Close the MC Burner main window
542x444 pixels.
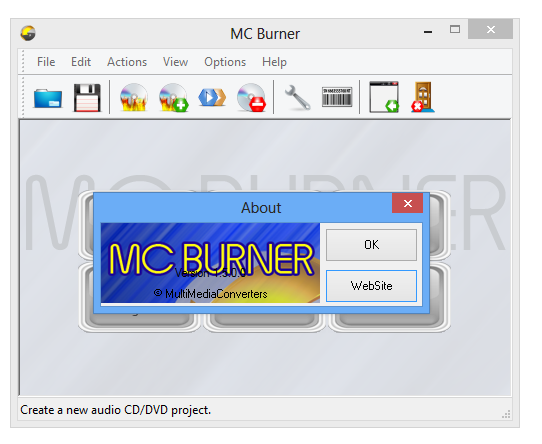pos(490,29)
